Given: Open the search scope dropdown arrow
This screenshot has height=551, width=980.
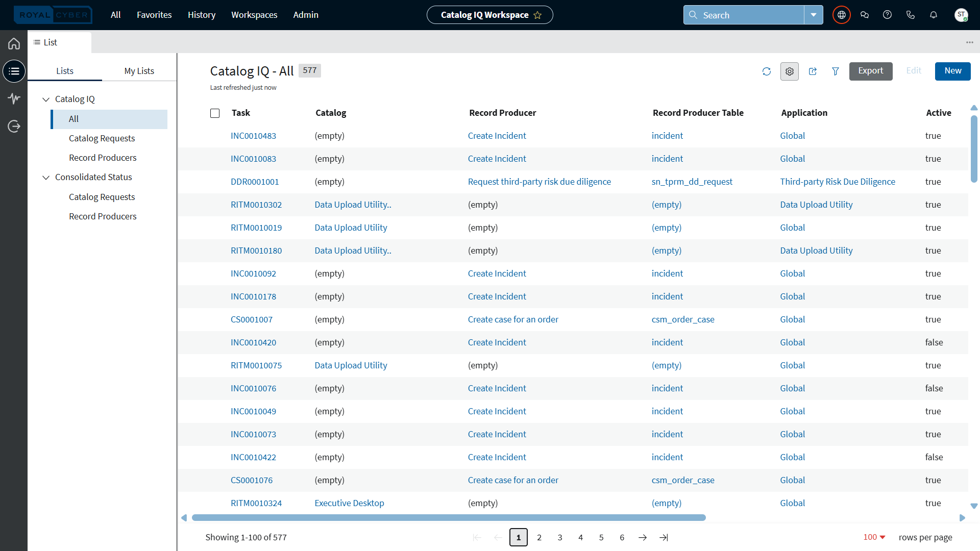Looking at the screenshot, I should (x=814, y=15).
